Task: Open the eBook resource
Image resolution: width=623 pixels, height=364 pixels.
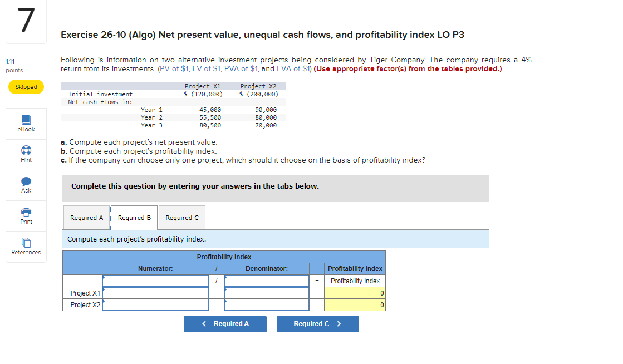Action: click(x=26, y=124)
